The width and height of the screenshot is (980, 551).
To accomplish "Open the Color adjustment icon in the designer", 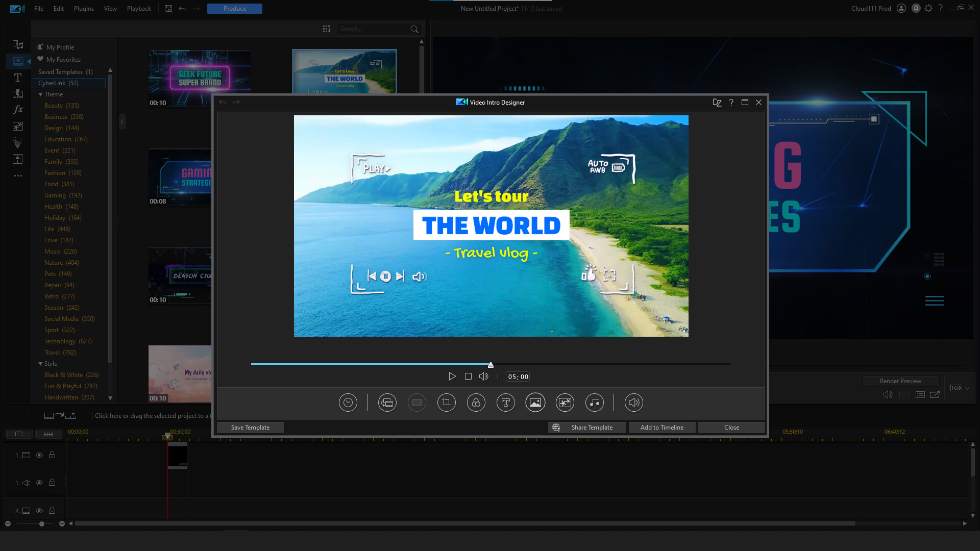I will (476, 403).
